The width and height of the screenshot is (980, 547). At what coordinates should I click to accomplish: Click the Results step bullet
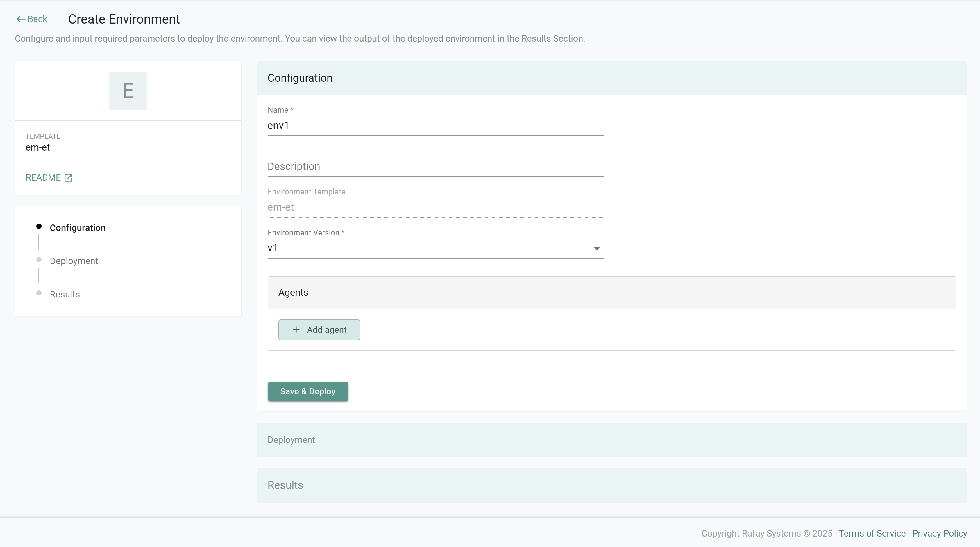tap(39, 293)
